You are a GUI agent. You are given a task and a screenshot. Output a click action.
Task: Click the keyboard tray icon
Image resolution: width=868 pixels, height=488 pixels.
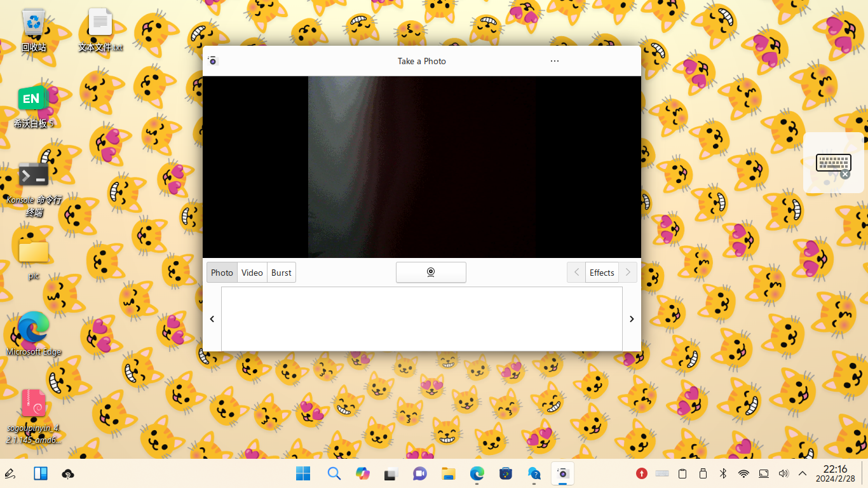(662, 473)
